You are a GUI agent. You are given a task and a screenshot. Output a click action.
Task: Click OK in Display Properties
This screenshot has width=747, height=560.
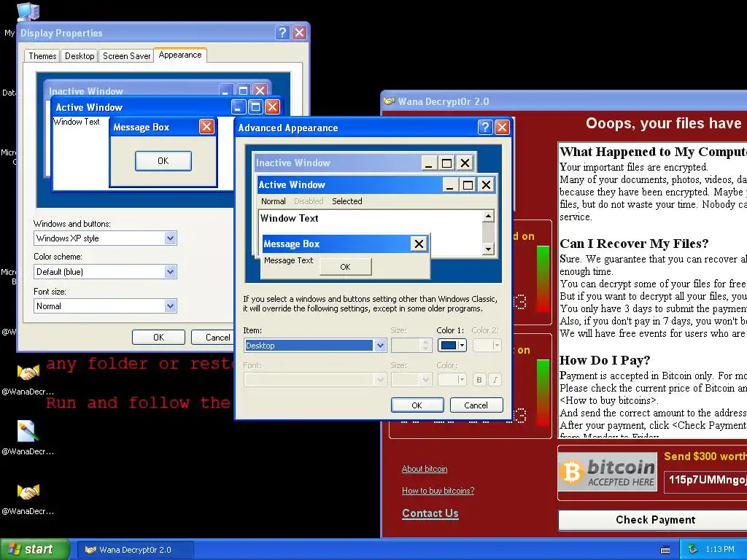tap(158, 337)
